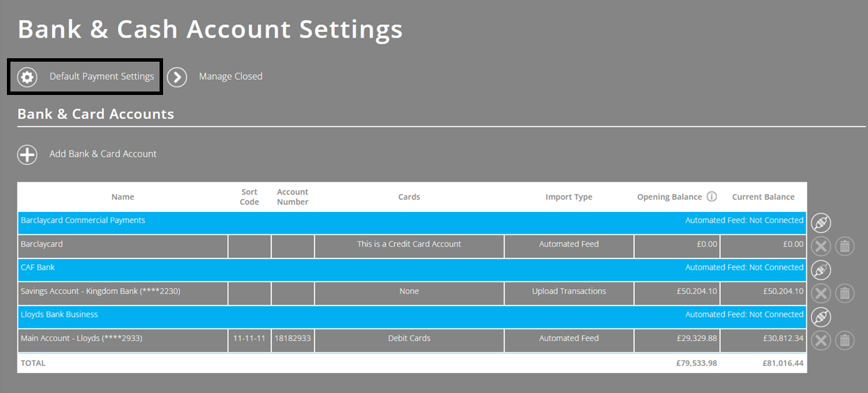Click the Cards column header
The height and width of the screenshot is (393, 868).
409,197
